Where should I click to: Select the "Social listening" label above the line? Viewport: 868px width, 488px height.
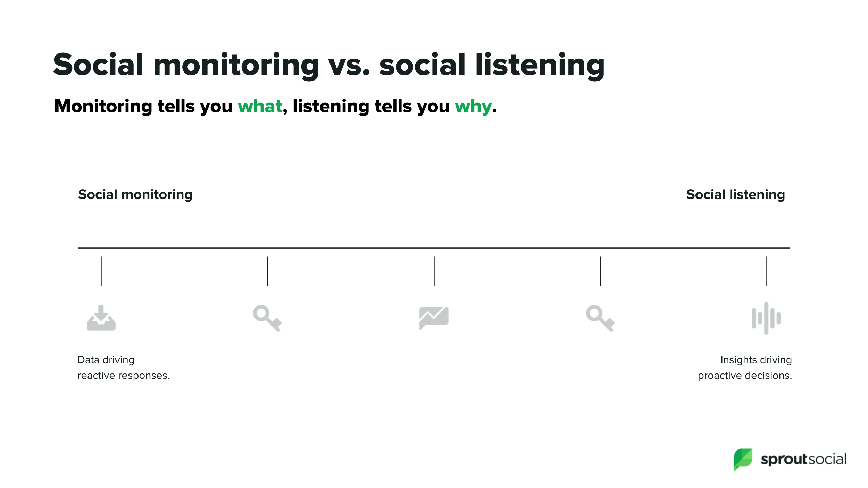[x=735, y=195]
